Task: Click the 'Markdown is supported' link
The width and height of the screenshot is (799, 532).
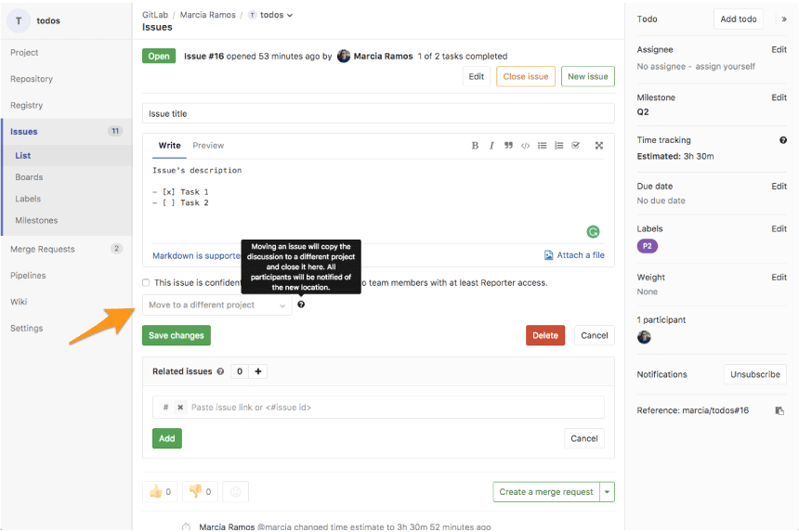Action: click(196, 255)
